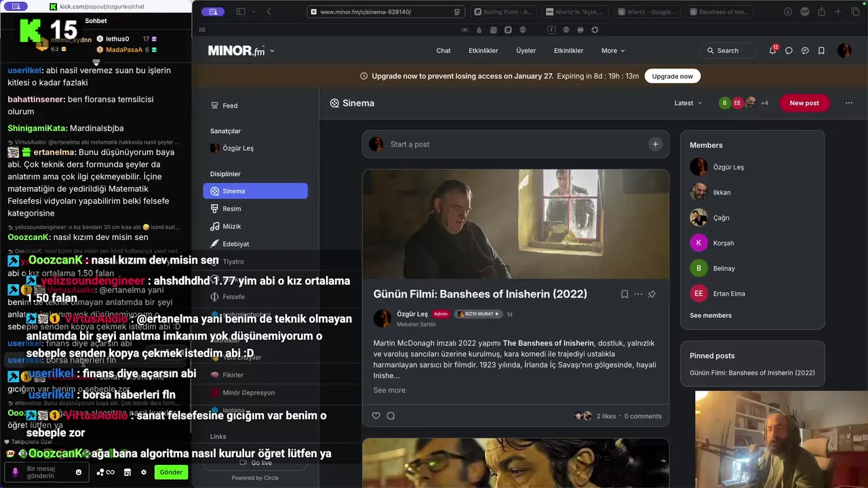Click the Safari downloads icon
Screen dimensions: 868x488
788,12
